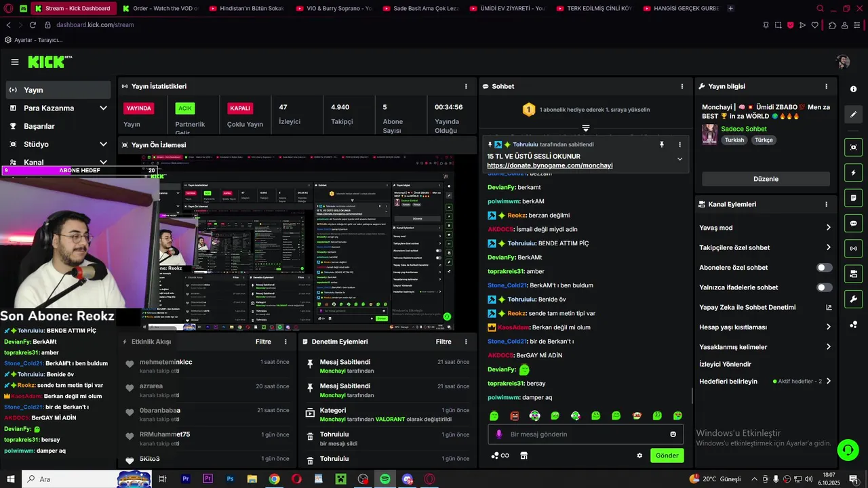This screenshot has height=488, width=868.
Task: Open Sohbet panel three-dot menu
Action: click(x=682, y=87)
